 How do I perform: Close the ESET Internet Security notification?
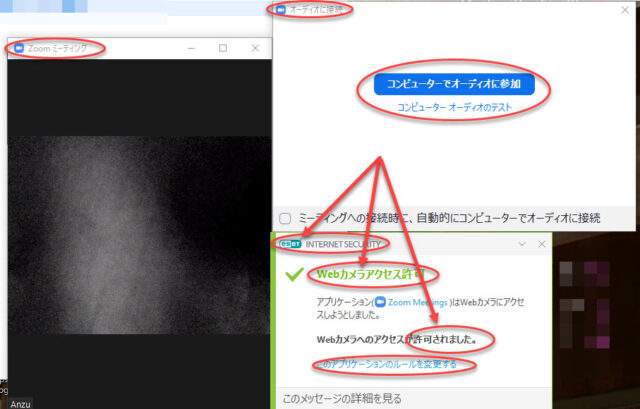point(542,244)
